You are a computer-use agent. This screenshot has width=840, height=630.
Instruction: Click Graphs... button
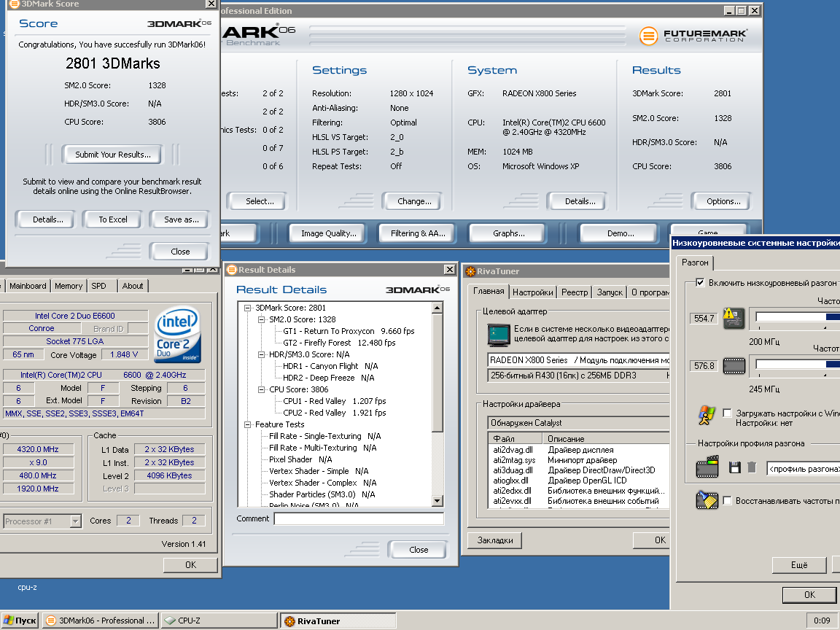point(508,233)
